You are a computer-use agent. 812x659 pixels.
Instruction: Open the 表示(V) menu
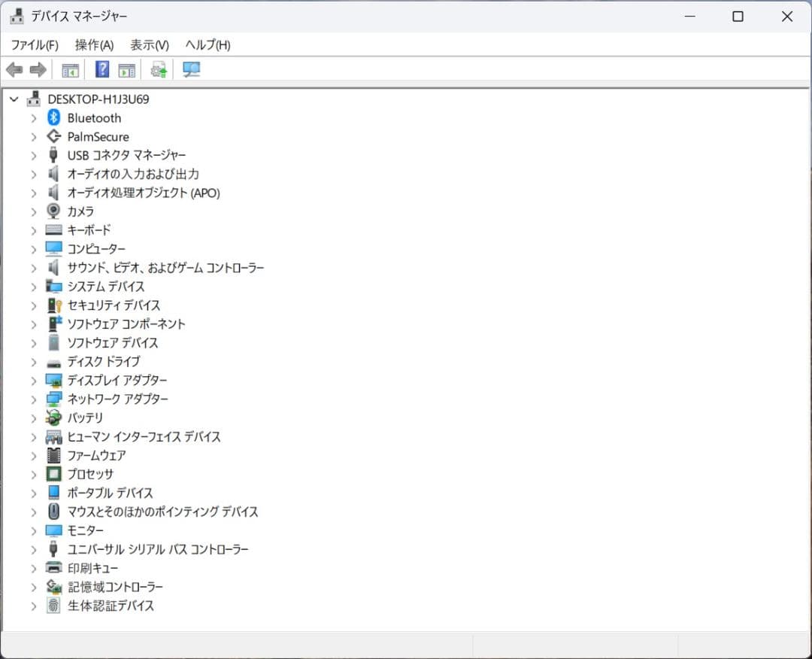149,45
